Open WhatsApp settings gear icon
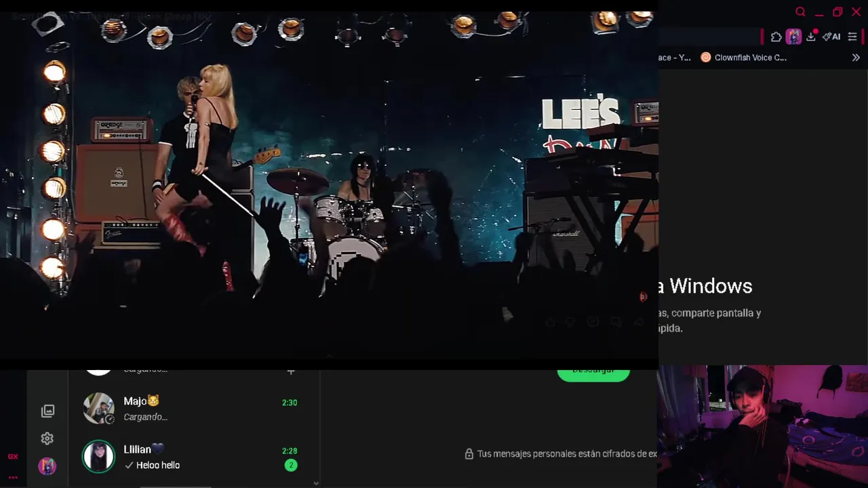This screenshot has width=868, height=488. point(47,439)
